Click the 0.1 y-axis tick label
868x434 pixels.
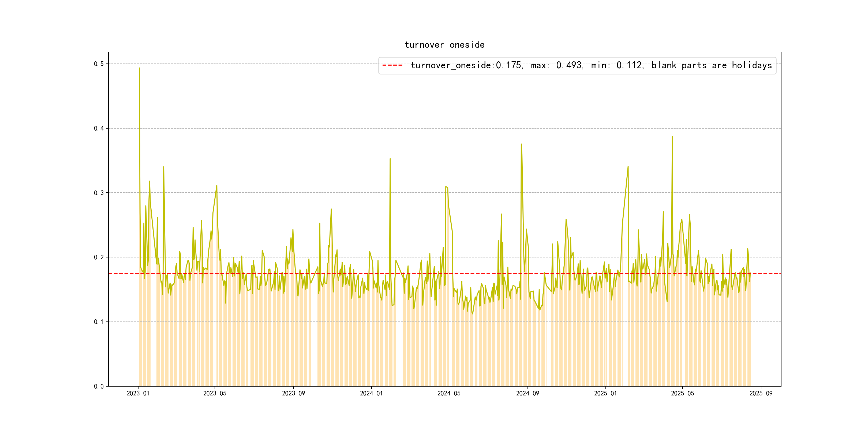pyautogui.click(x=99, y=322)
